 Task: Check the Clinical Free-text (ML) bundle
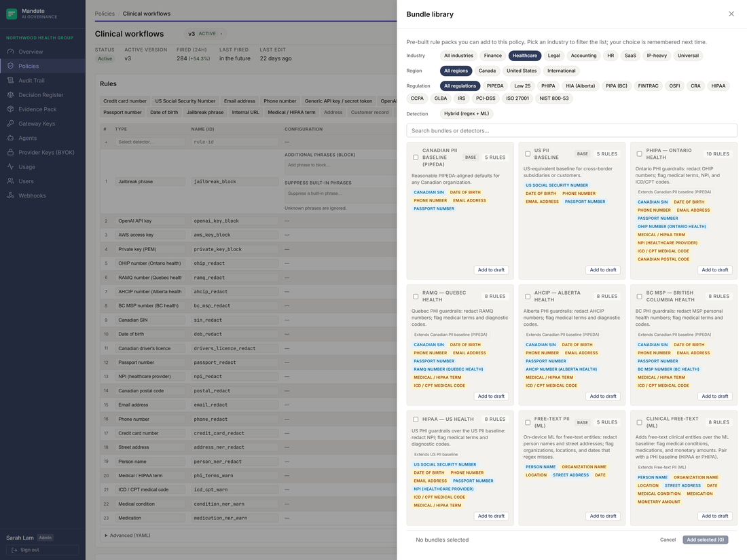pyautogui.click(x=639, y=422)
